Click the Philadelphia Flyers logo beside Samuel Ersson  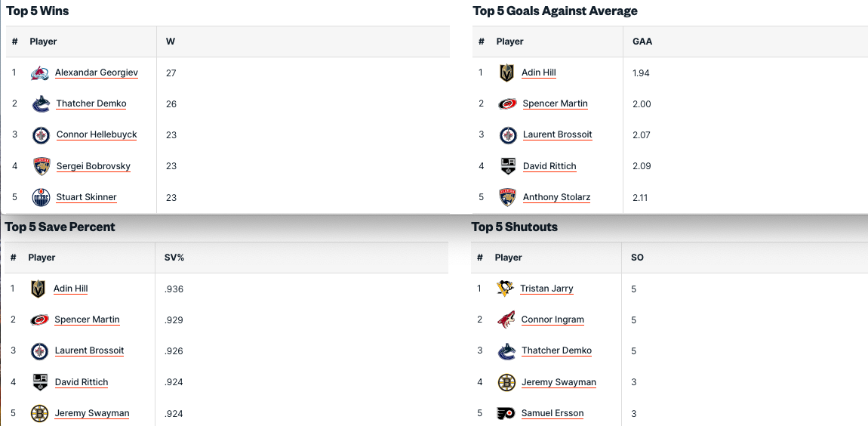[x=506, y=413]
